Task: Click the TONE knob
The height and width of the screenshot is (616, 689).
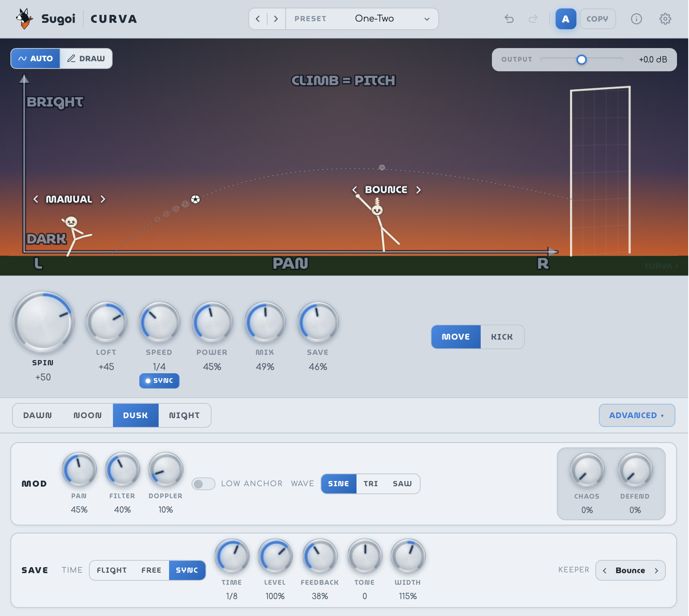Action: coord(365,556)
